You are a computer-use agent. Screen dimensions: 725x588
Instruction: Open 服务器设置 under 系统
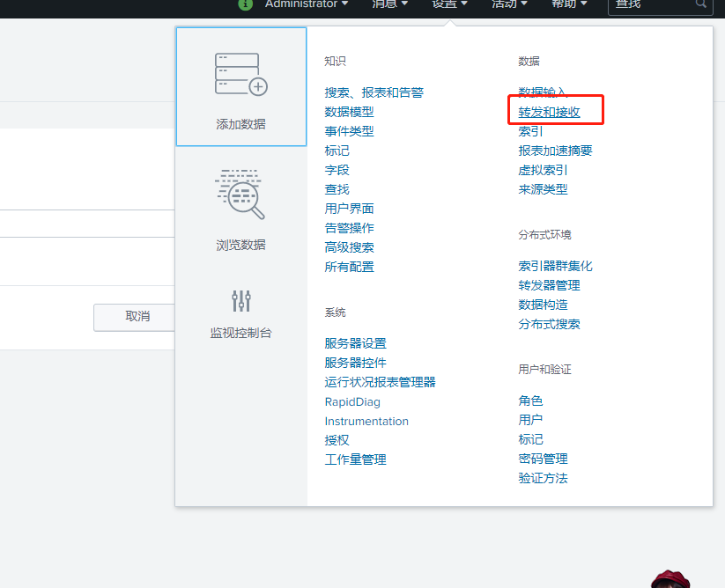356,343
